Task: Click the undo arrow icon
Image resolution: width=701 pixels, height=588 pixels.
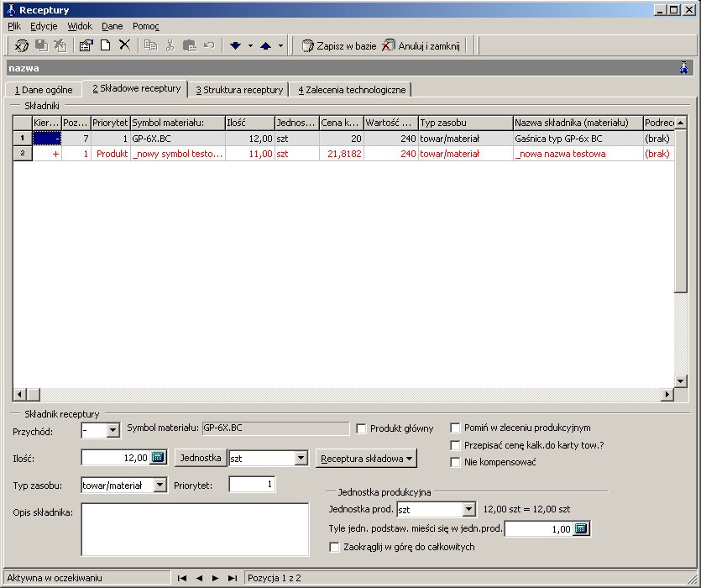Action: 209,45
